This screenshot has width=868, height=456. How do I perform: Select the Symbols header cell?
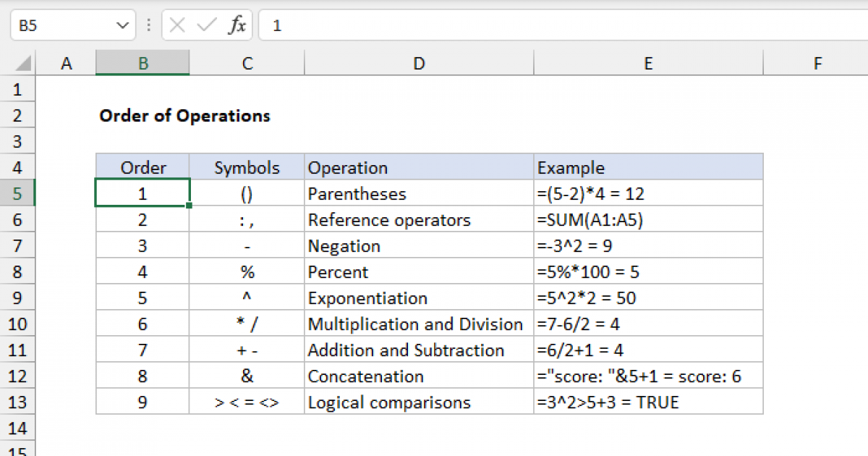[x=247, y=168]
